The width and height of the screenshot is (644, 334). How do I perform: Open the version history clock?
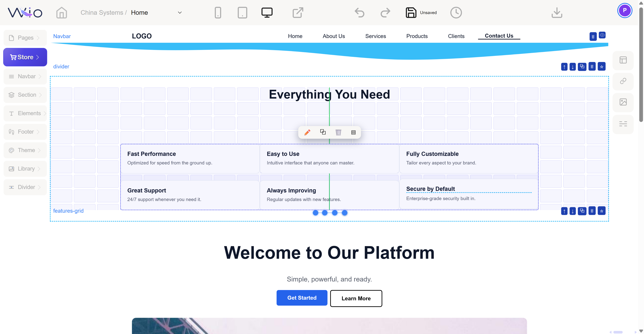[x=456, y=13]
